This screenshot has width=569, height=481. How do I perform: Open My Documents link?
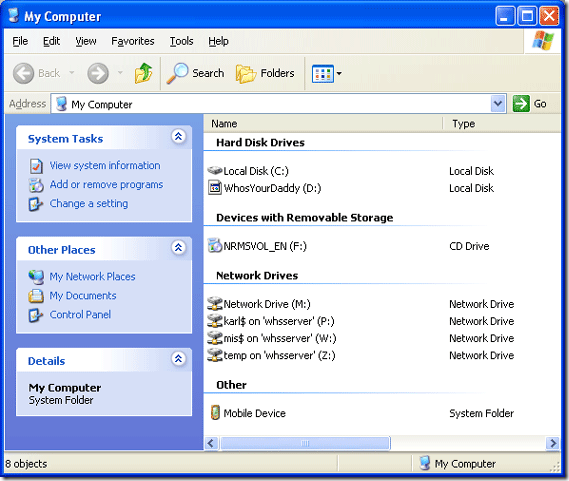coord(83,295)
